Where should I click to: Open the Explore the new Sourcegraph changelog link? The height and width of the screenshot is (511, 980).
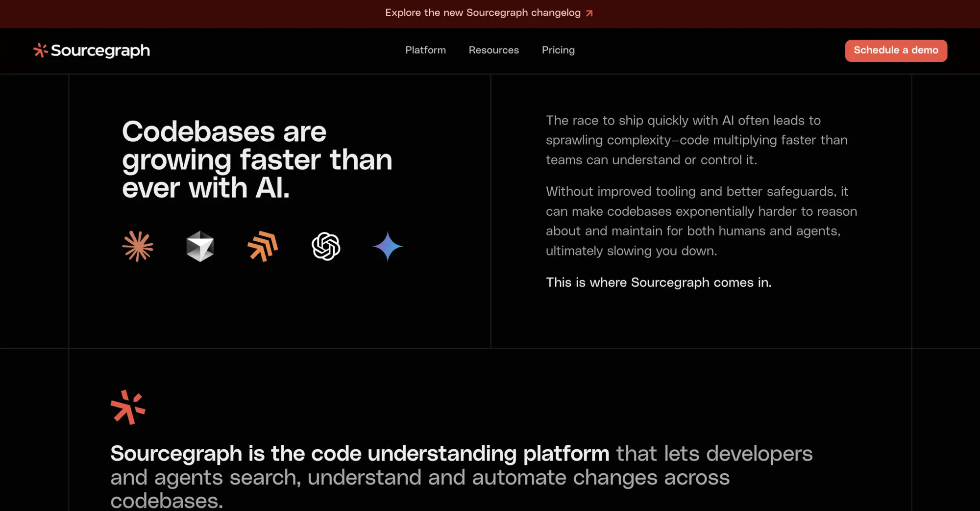(x=489, y=13)
